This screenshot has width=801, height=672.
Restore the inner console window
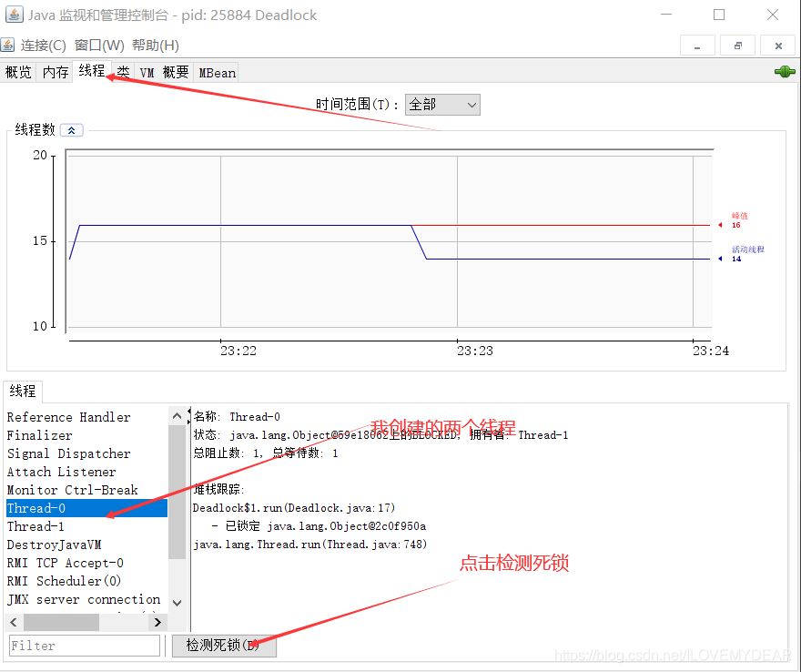[737, 46]
